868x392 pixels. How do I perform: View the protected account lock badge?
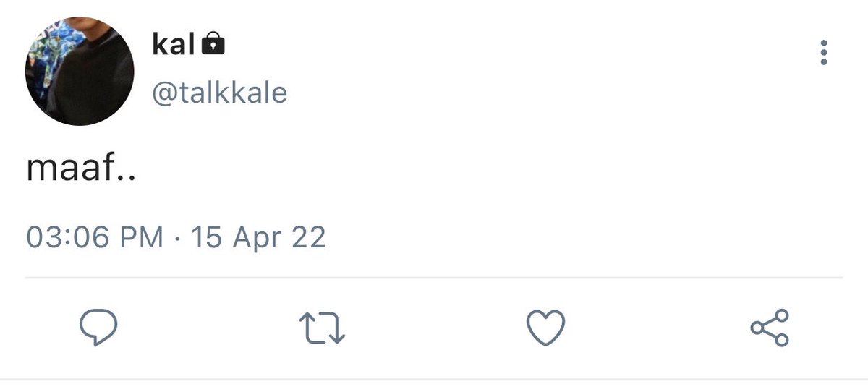tap(212, 45)
